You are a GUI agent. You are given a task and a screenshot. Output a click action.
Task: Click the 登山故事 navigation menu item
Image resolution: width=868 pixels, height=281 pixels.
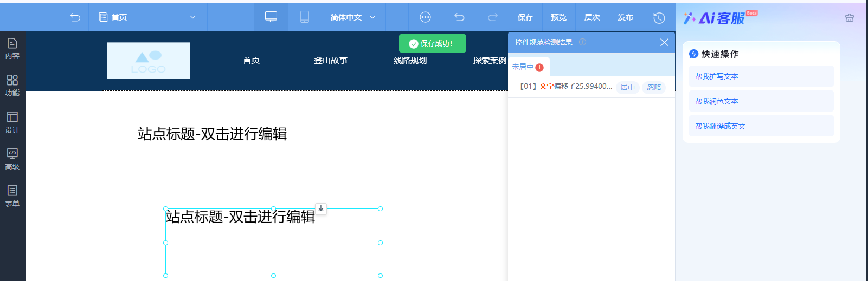point(331,61)
